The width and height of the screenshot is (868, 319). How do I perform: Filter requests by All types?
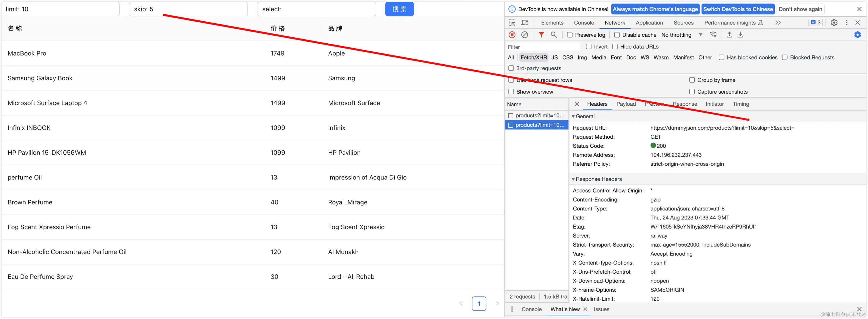(x=511, y=57)
